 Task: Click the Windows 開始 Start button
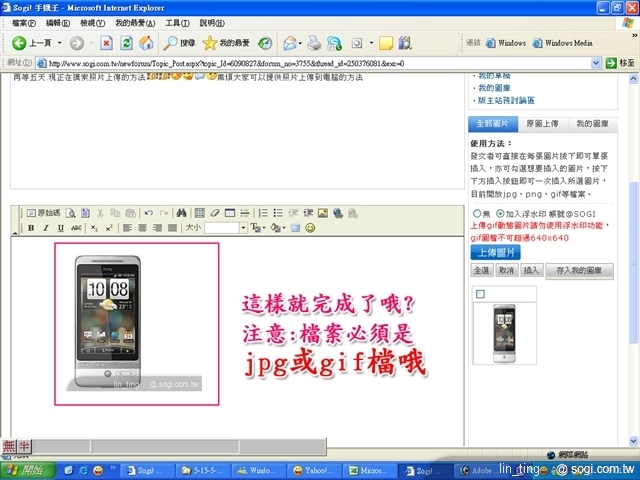click(x=28, y=470)
